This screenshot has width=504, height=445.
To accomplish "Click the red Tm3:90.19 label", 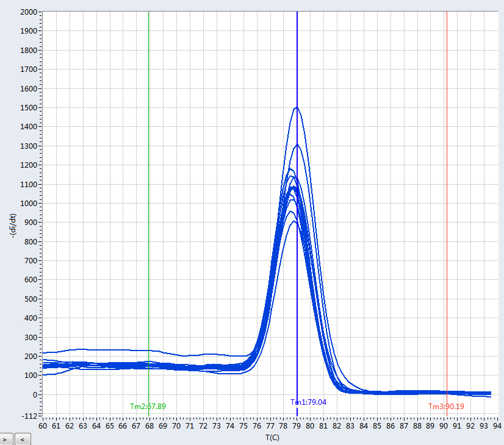I will [446, 407].
